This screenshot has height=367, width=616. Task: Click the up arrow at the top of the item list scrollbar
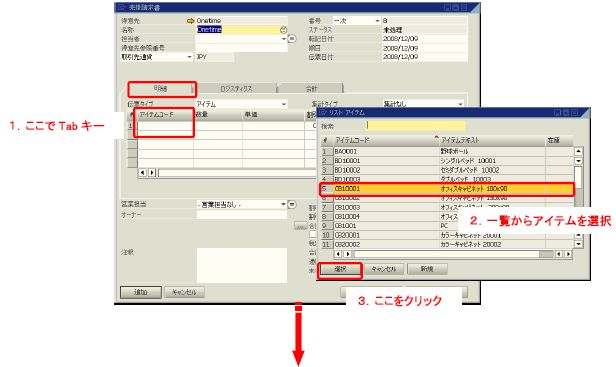578,151
